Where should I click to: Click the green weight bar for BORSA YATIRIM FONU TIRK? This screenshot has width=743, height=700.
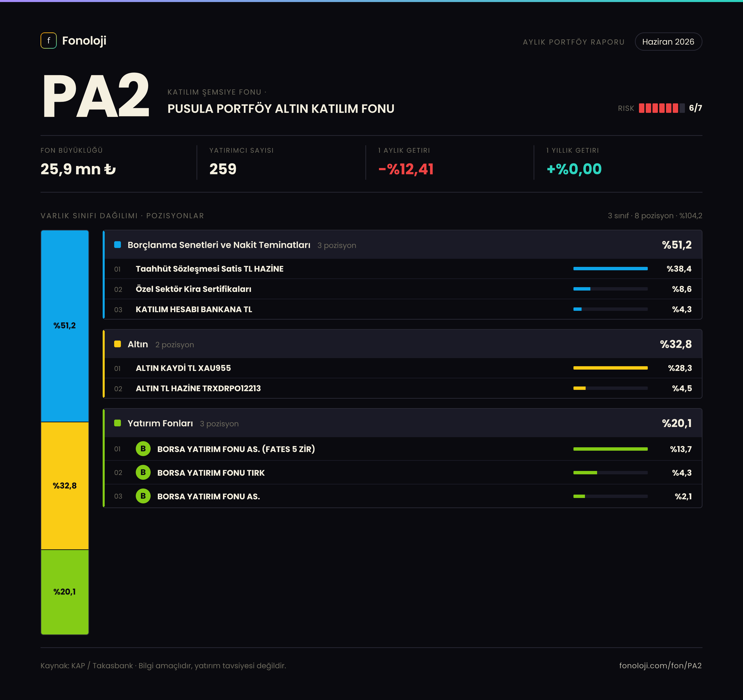click(610, 473)
